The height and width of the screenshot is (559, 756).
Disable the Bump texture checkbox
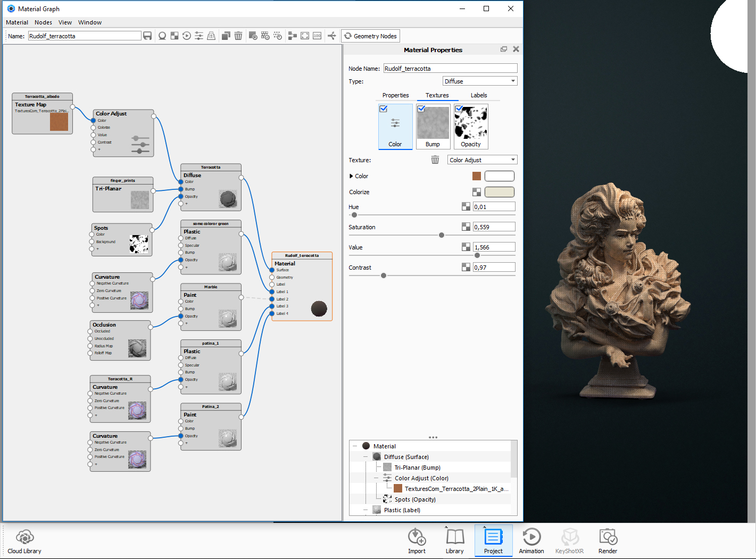coord(421,109)
